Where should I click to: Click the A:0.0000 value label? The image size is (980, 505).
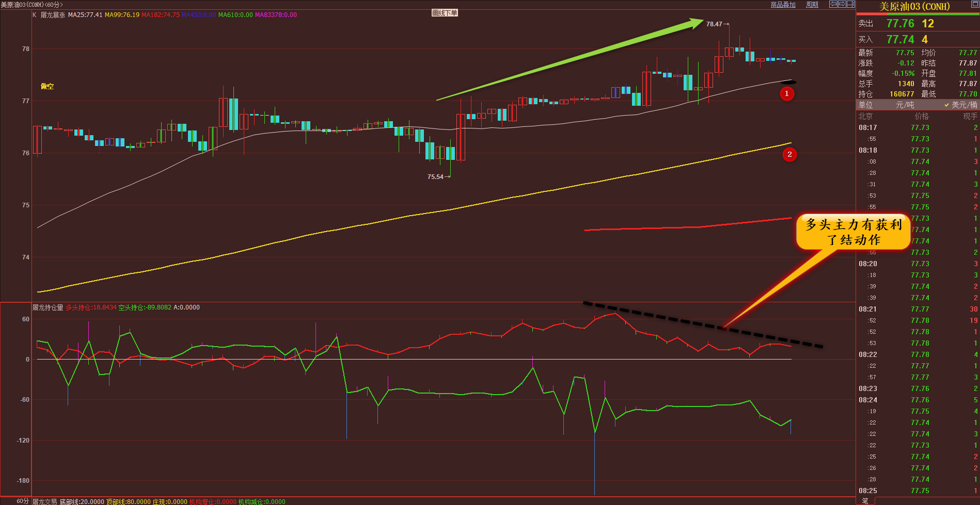click(186, 307)
